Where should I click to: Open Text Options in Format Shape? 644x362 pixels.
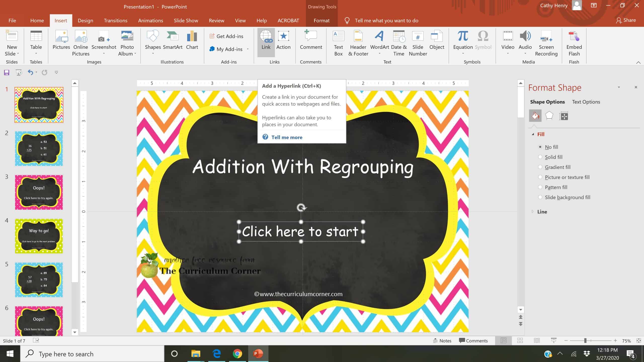(586, 102)
